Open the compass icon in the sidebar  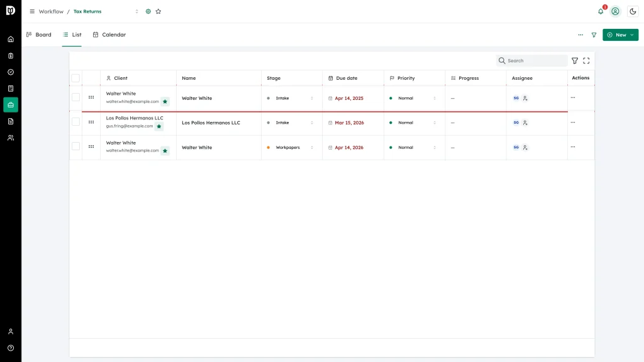tap(11, 72)
